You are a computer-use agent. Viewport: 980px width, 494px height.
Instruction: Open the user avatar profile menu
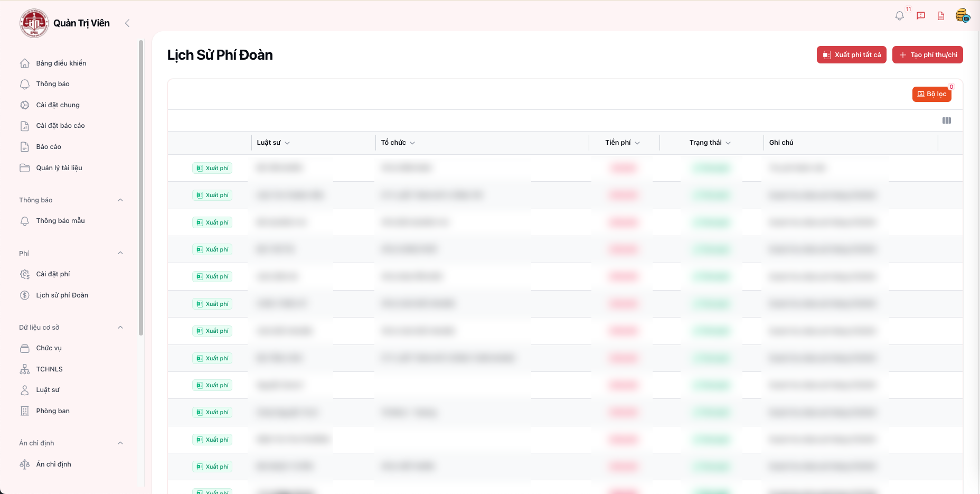point(962,16)
